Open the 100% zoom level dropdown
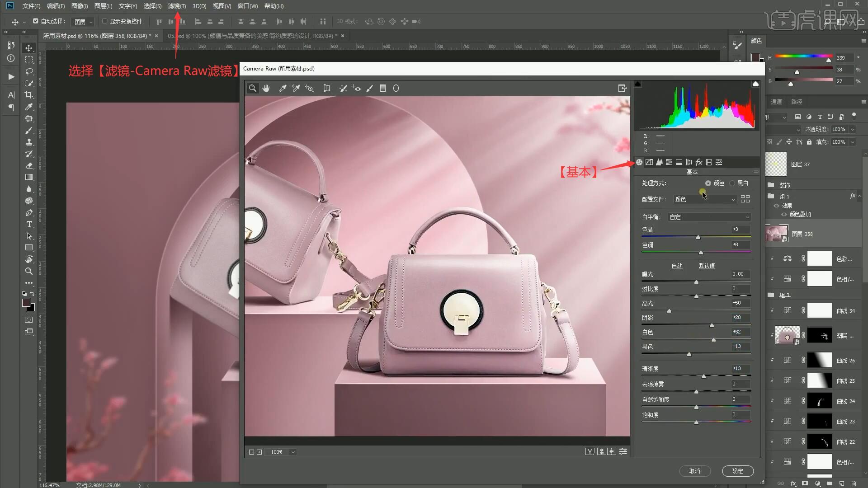The height and width of the screenshot is (488, 868). pyautogui.click(x=293, y=452)
